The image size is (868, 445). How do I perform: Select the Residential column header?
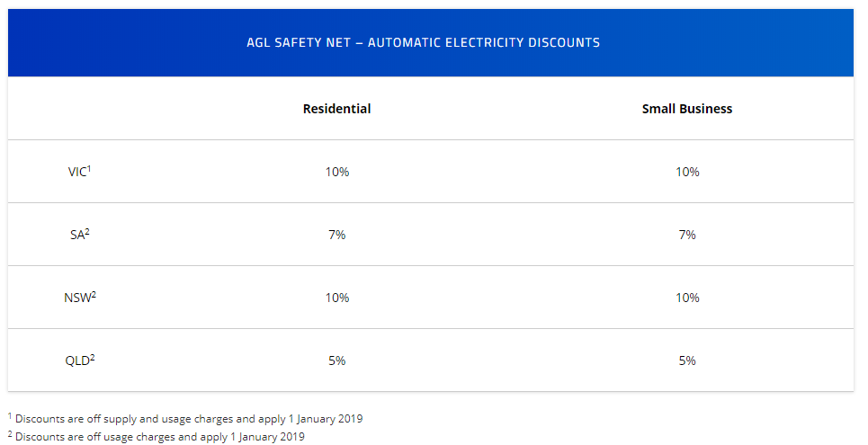[x=336, y=109]
